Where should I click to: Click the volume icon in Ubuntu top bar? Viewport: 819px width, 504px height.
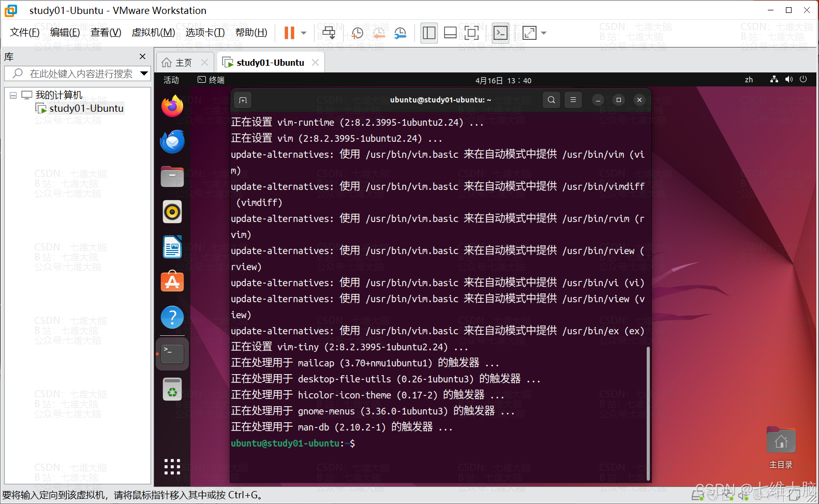pyautogui.click(x=788, y=79)
